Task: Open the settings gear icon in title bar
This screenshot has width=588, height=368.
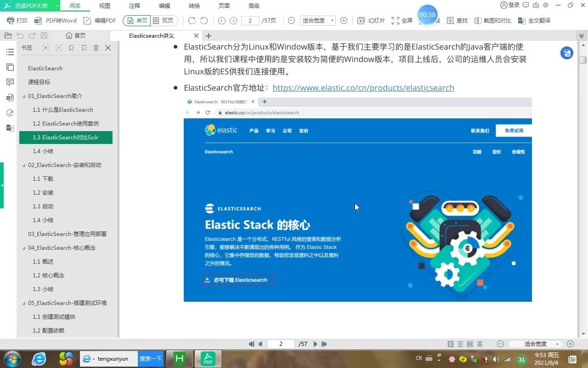Action: click(546, 5)
